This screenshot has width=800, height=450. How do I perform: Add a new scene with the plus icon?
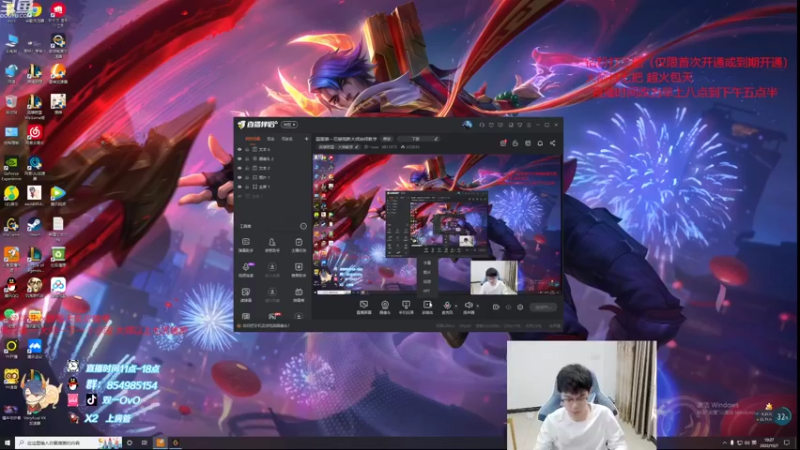pos(307,139)
